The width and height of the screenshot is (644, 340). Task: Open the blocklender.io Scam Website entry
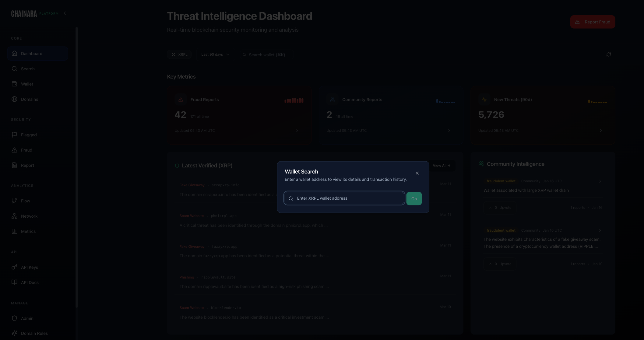point(315,313)
